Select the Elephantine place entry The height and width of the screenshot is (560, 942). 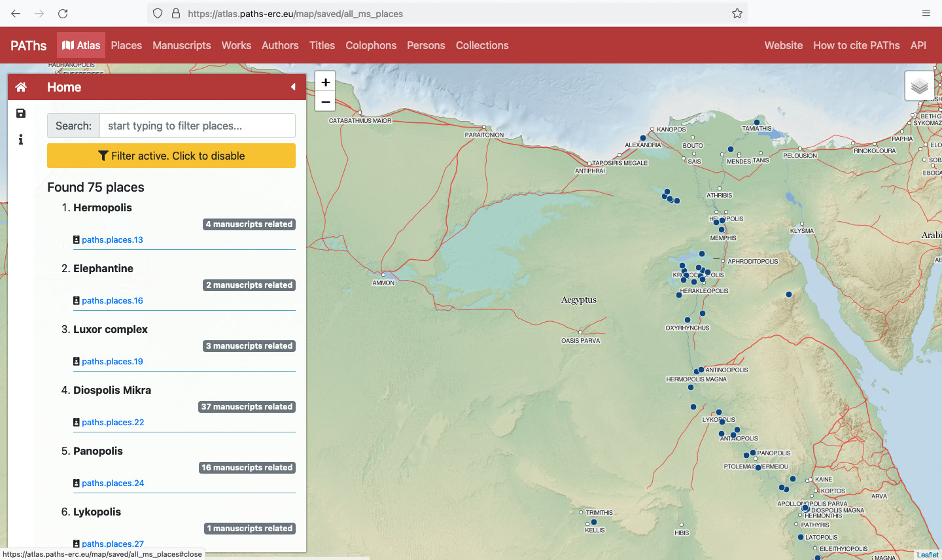click(103, 268)
